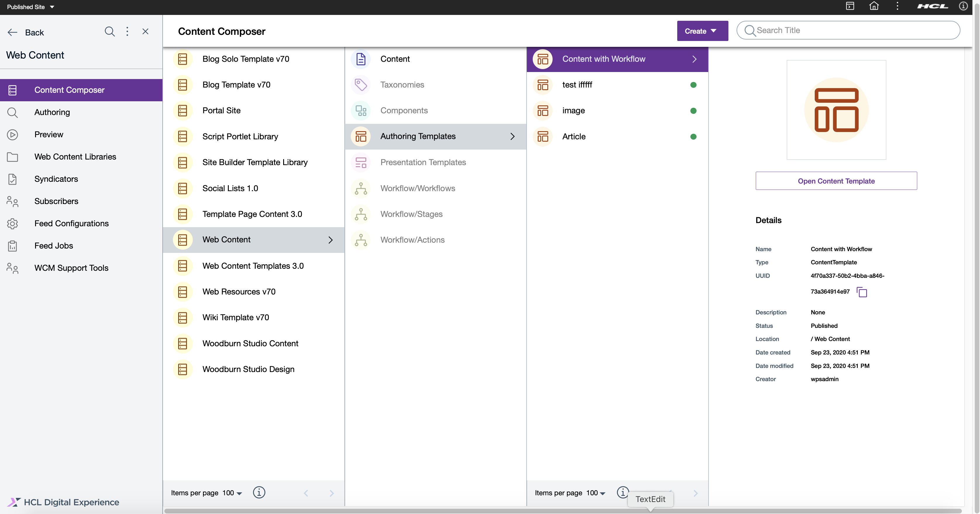This screenshot has width=980, height=514.
Task: Expand the Web Content library chevron
Action: (331, 240)
